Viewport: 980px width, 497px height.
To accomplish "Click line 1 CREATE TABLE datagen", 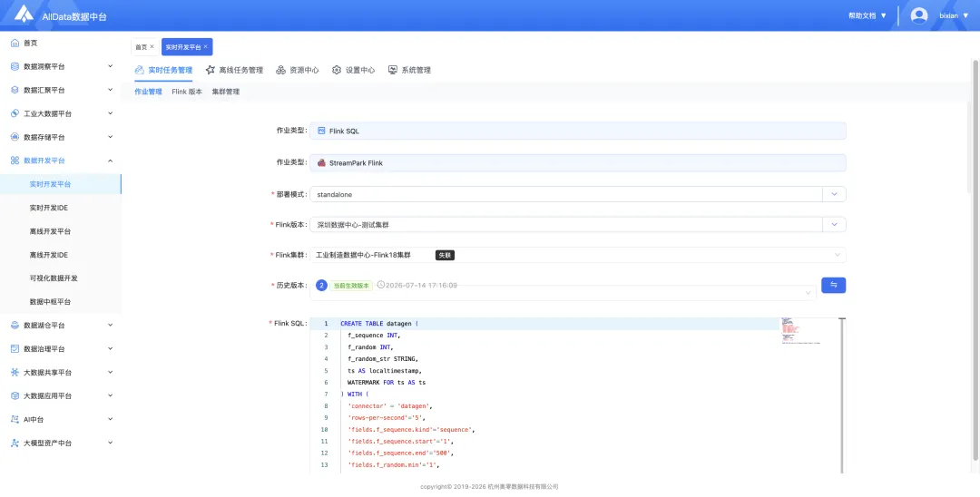I will pyautogui.click(x=378, y=324).
